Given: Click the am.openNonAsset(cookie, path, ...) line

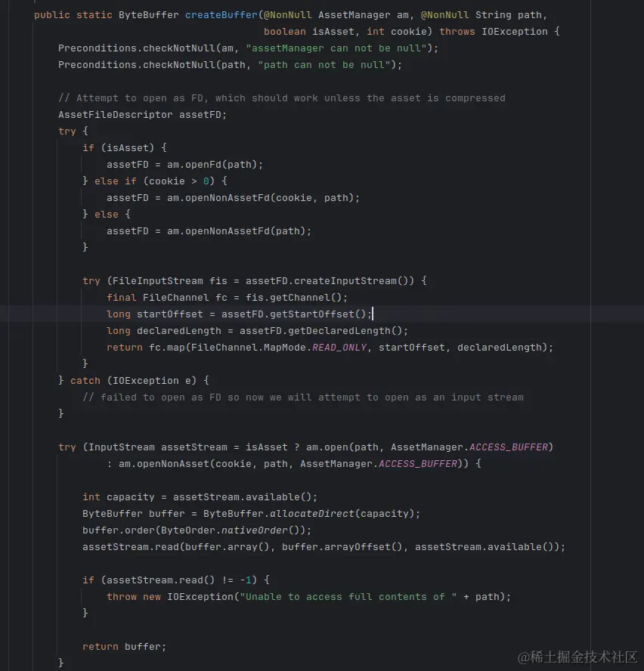Looking at the screenshot, I should coord(294,464).
